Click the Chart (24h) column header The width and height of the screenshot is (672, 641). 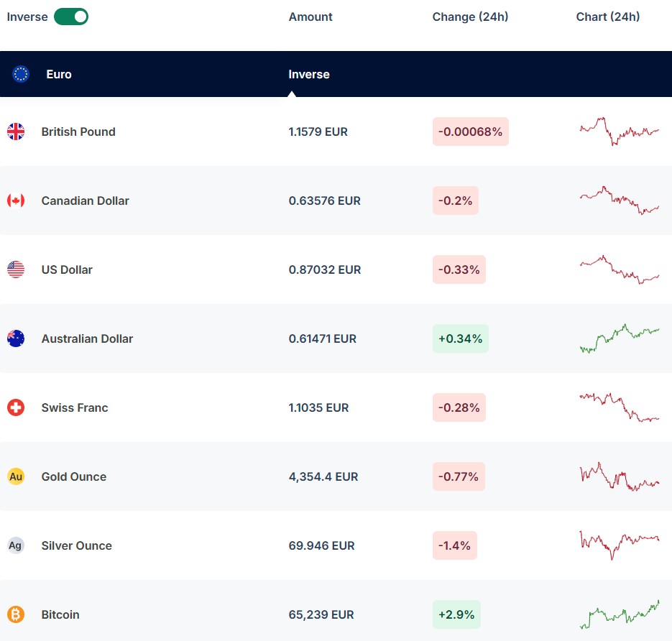click(608, 17)
